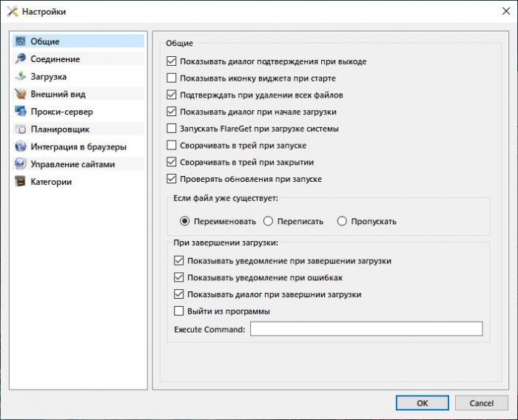Click the Общие category icon
The height and width of the screenshot is (420, 518).
(21, 41)
